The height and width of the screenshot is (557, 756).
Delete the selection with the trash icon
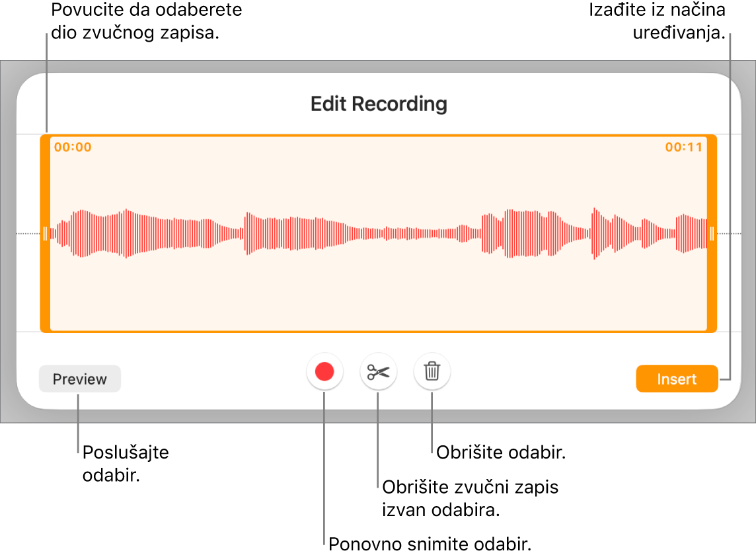[x=432, y=372]
